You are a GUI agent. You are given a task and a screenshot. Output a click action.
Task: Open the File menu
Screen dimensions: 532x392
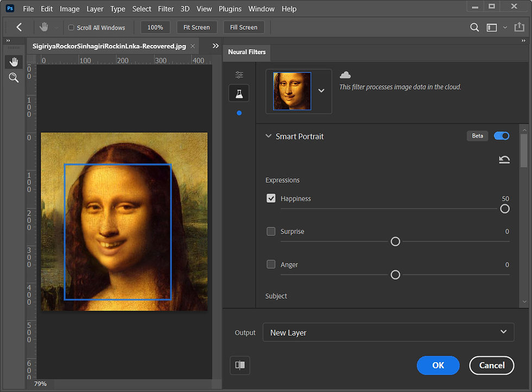(x=28, y=9)
